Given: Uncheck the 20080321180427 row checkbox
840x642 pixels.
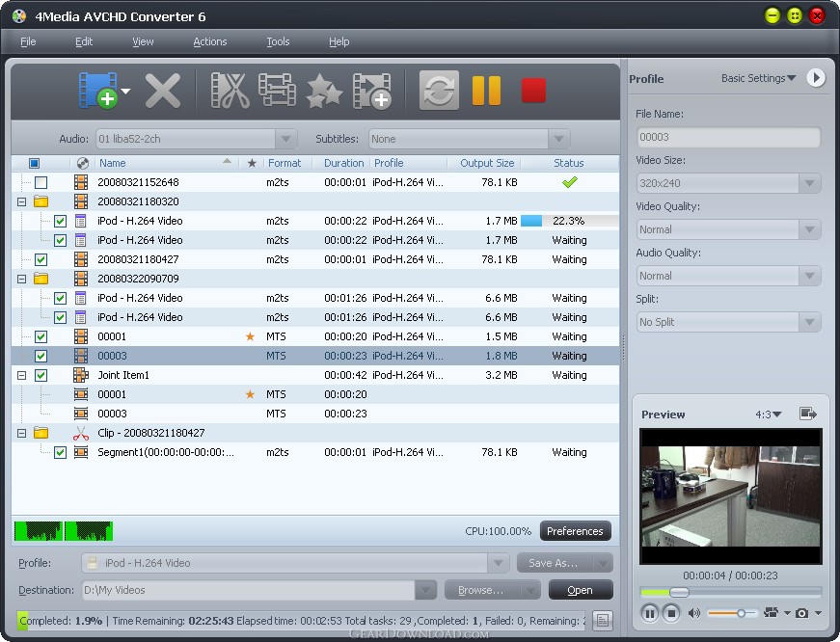Looking at the screenshot, I should [x=41, y=259].
